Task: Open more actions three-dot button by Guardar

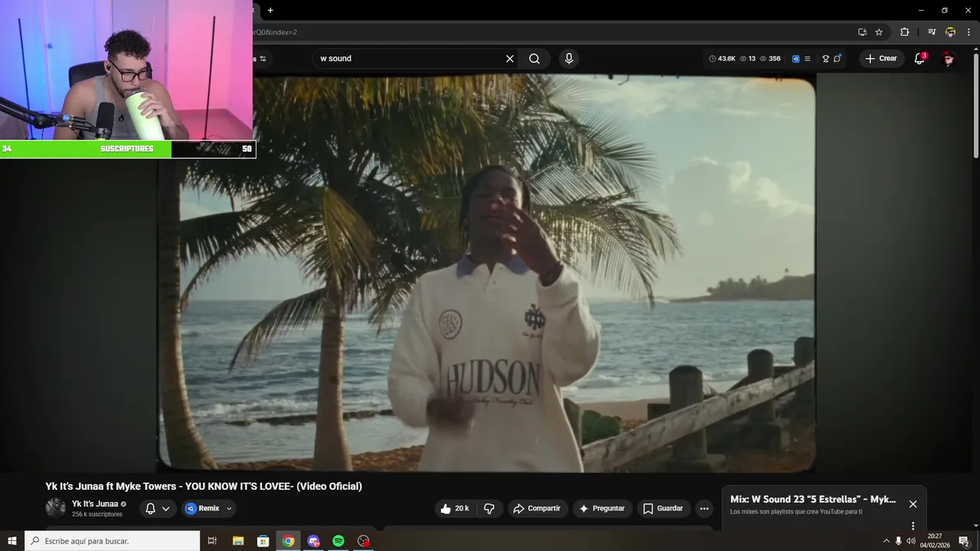Action: coord(704,508)
